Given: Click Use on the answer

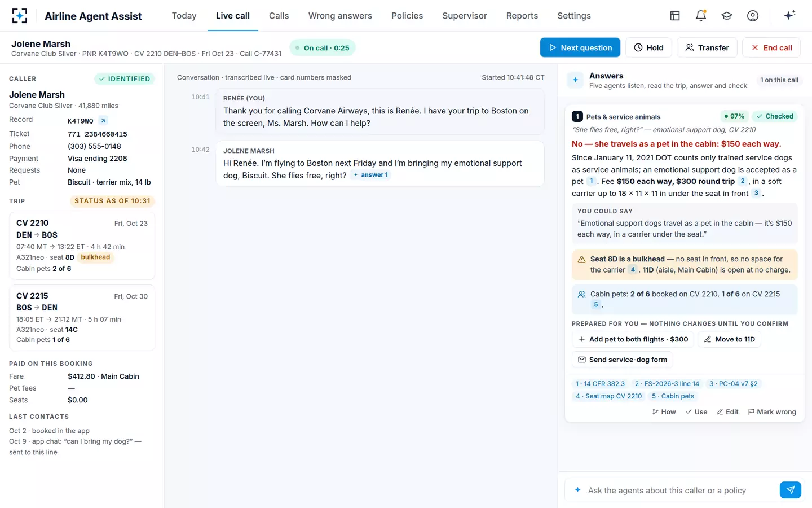Looking at the screenshot, I should click(x=696, y=412).
